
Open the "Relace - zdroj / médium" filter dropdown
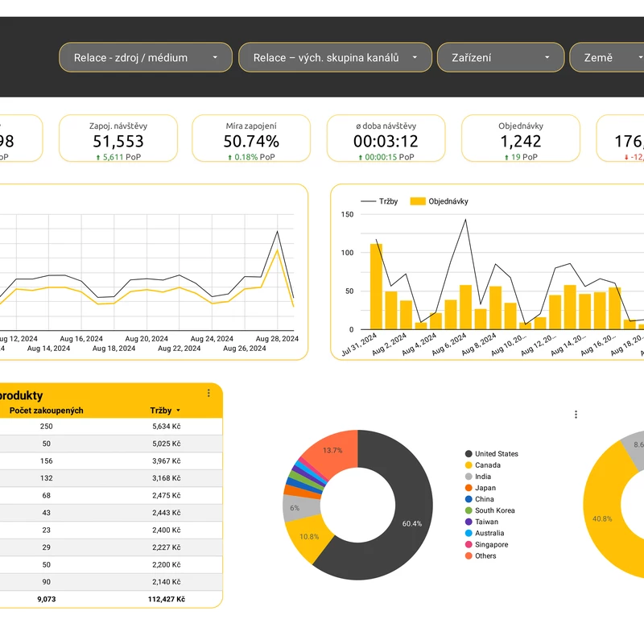(146, 57)
